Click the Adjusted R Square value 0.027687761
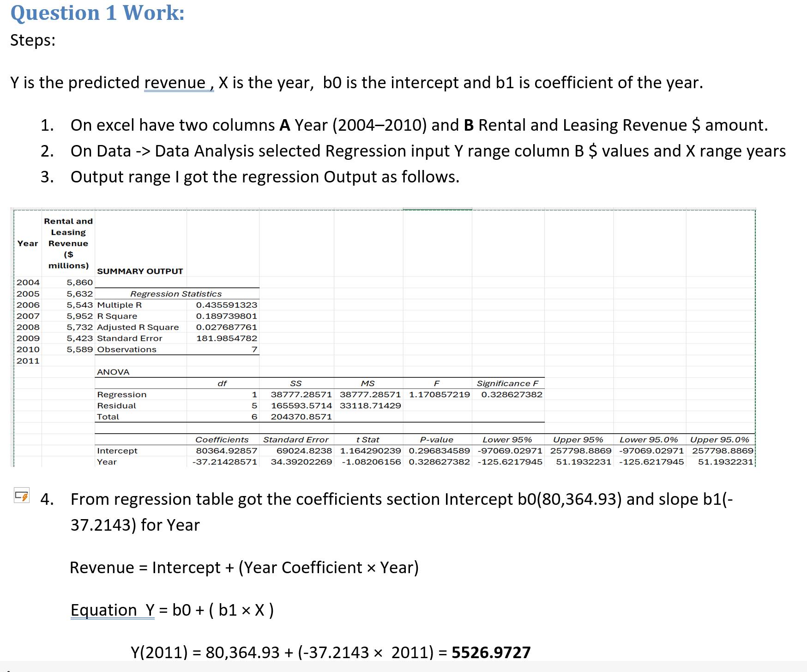This screenshot has height=672, width=807. 227,327
